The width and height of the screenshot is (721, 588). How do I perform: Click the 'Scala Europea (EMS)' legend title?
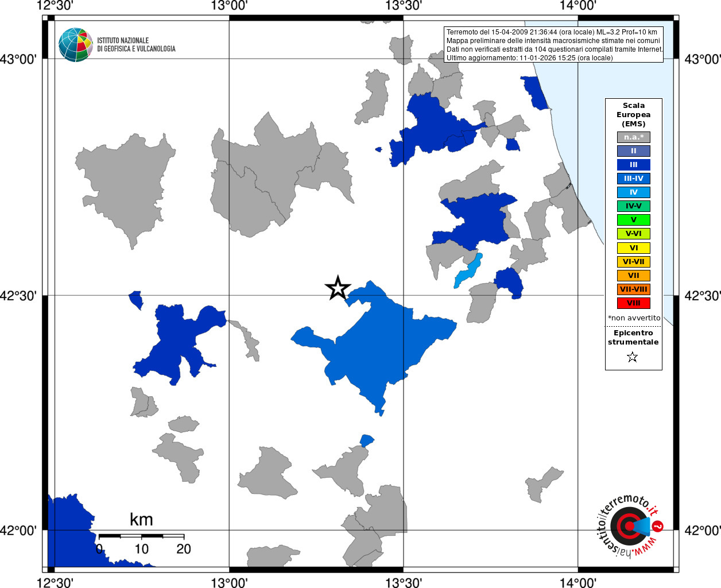(634, 114)
